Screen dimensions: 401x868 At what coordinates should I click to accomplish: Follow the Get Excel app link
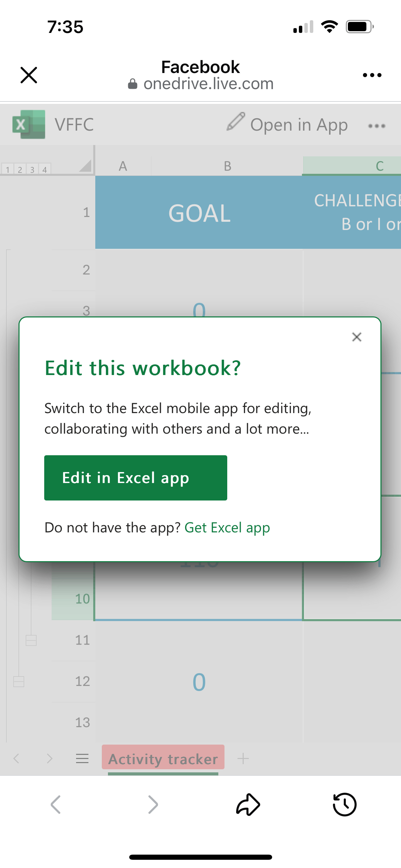pos(227,528)
